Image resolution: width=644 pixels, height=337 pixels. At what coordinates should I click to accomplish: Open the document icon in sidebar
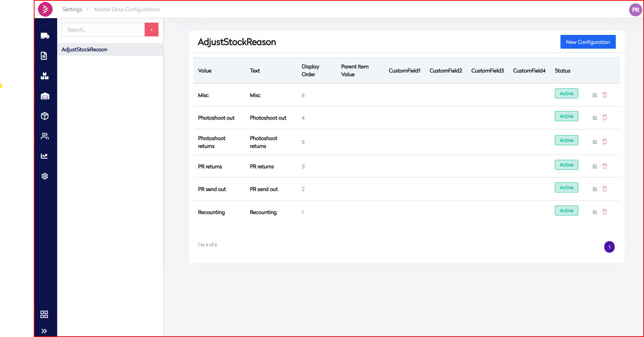pos(44,56)
